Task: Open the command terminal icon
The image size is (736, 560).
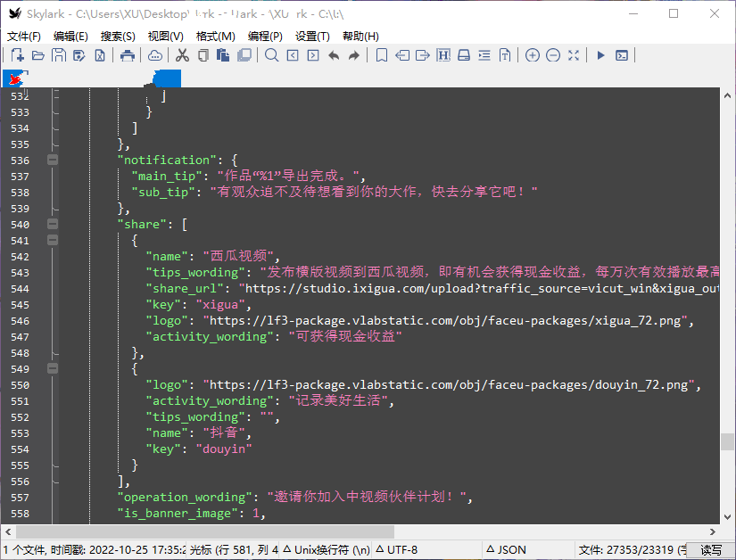Action: point(622,55)
